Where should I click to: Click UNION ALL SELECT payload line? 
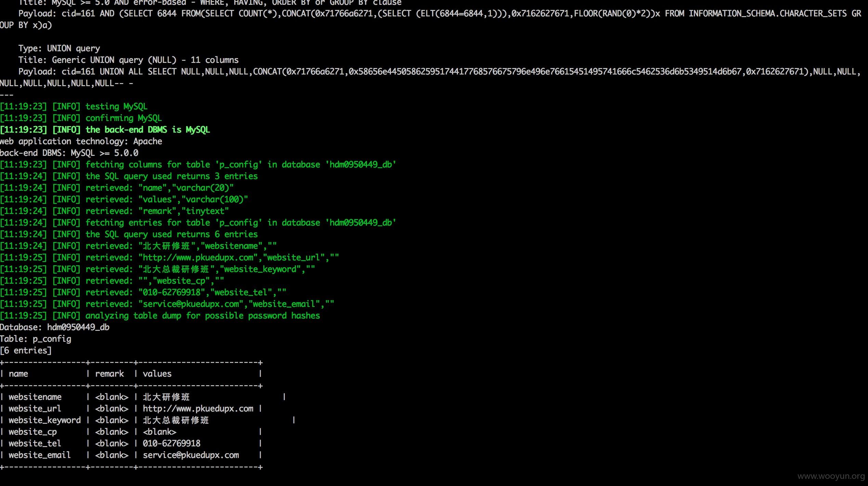430,78
